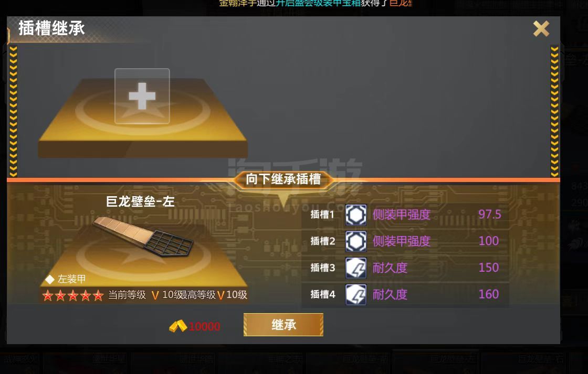Click the white diamond icon beside 左装甲

tap(50, 279)
